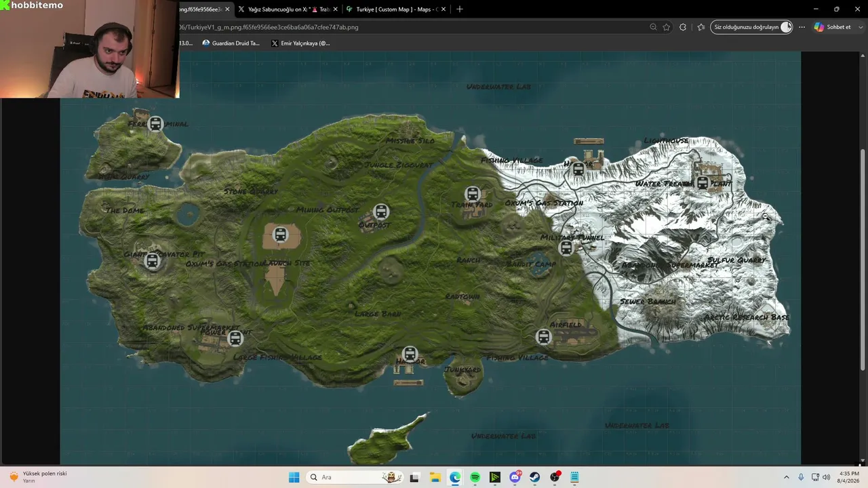The image size is (868, 488).
Task: Open the Emir Yalçınkaya bookmark
Action: click(x=300, y=43)
